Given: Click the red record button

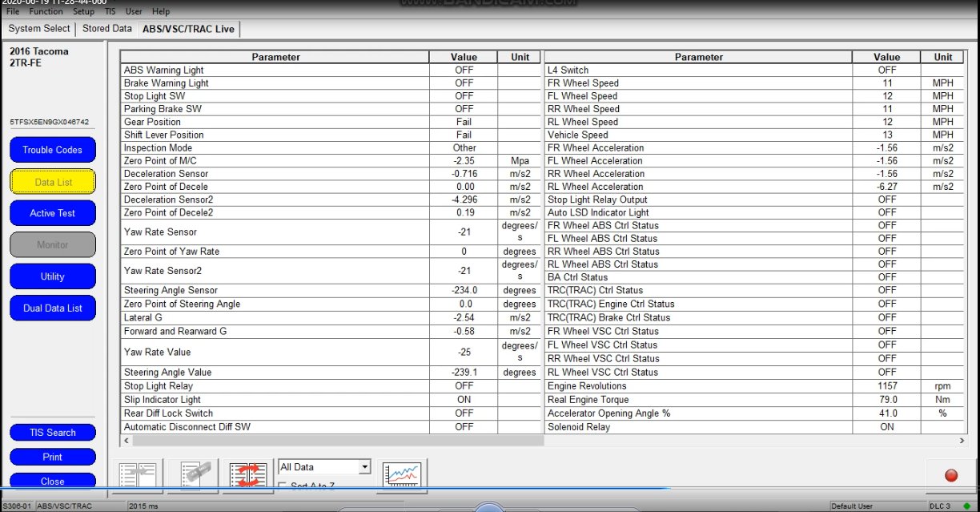Looking at the screenshot, I should click(951, 475).
